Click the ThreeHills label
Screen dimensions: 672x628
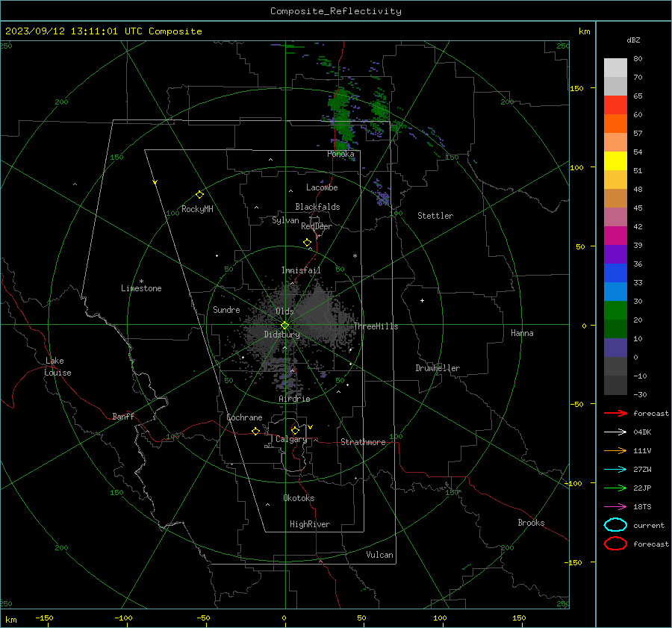point(376,326)
